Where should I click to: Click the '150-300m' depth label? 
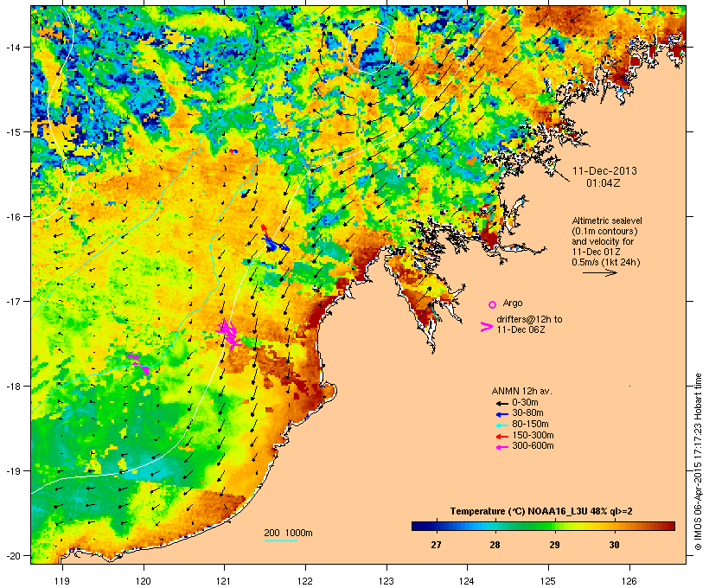(533, 435)
